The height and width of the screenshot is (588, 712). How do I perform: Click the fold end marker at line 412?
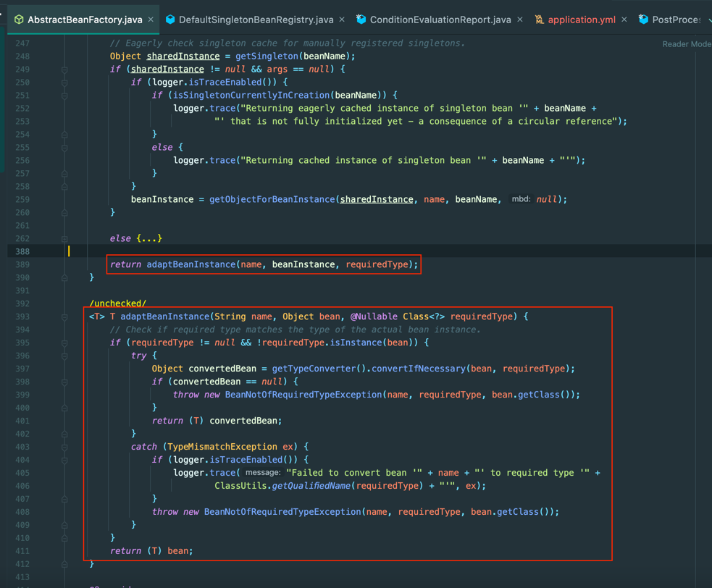tap(64, 564)
